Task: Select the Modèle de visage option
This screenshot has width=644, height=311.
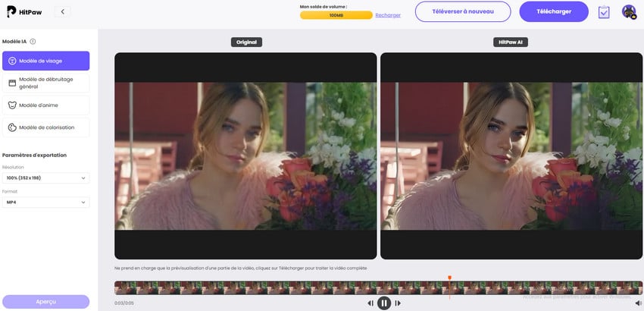Action: pos(45,61)
